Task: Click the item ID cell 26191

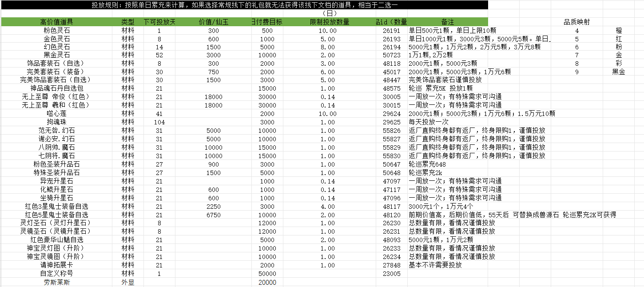Action: [x=391, y=31]
